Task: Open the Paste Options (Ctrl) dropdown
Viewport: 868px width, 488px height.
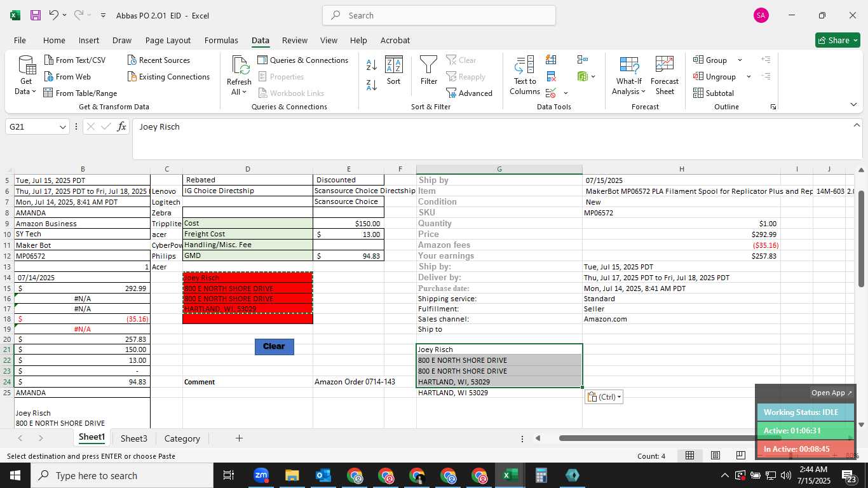Action: [x=604, y=397]
